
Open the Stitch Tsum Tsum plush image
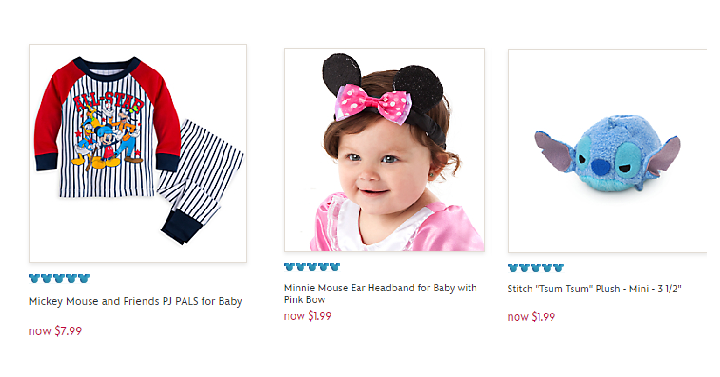point(608,151)
